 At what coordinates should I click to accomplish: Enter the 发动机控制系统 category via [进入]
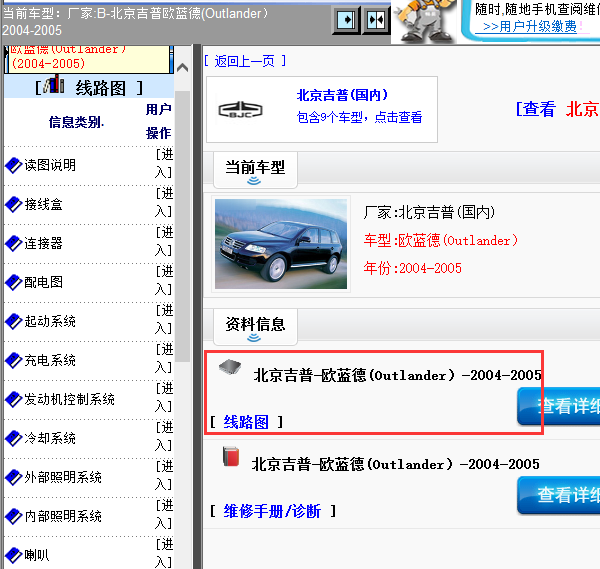point(164,398)
